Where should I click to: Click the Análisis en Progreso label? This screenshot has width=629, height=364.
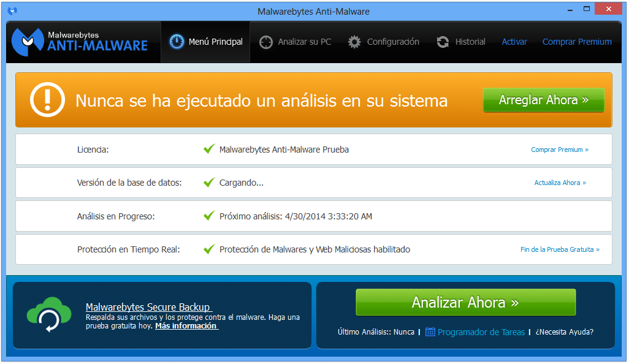pyautogui.click(x=116, y=216)
